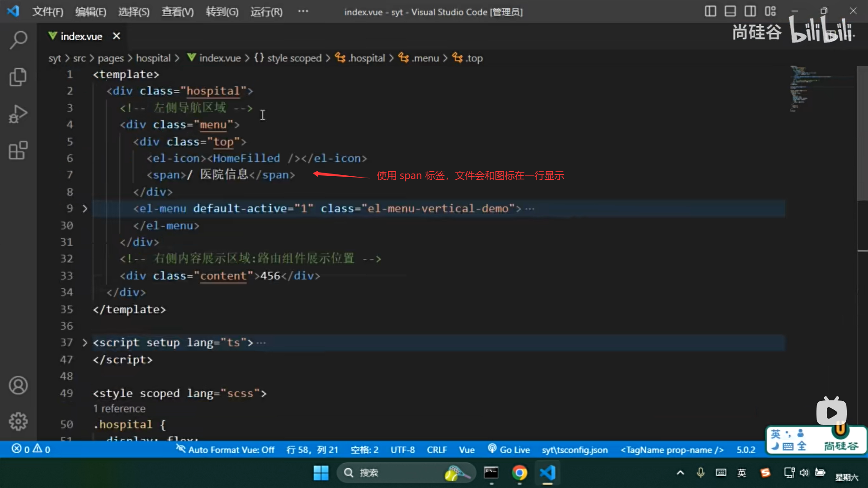Toggle bottom panel layout button
The image size is (868, 488).
[x=730, y=11]
